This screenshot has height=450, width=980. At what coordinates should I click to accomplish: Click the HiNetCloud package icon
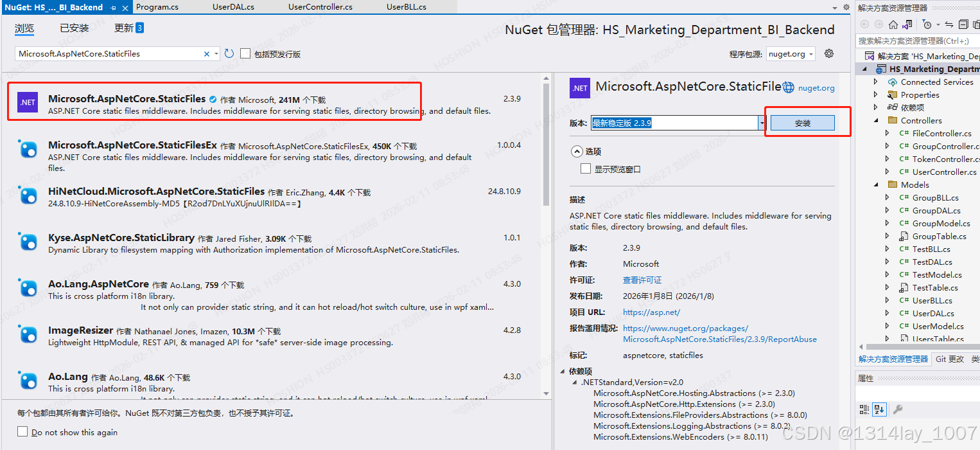click(28, 195)
